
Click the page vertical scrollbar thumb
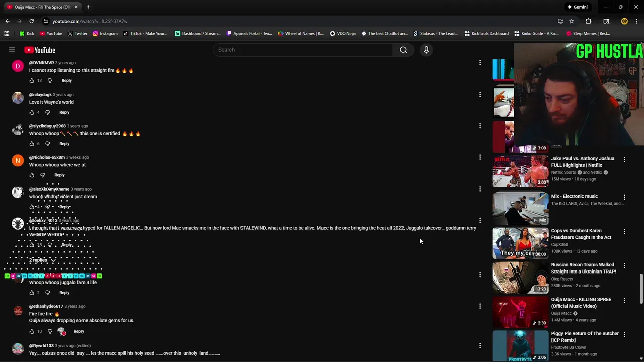pyautogui.click(x=641, y=289)
